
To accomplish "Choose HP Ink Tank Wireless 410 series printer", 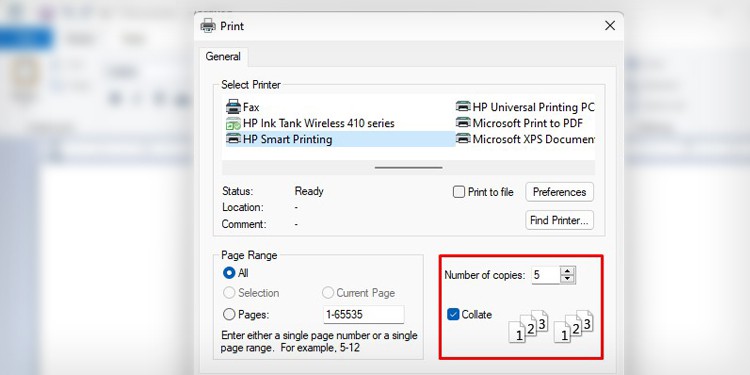I will click(310, 123).
